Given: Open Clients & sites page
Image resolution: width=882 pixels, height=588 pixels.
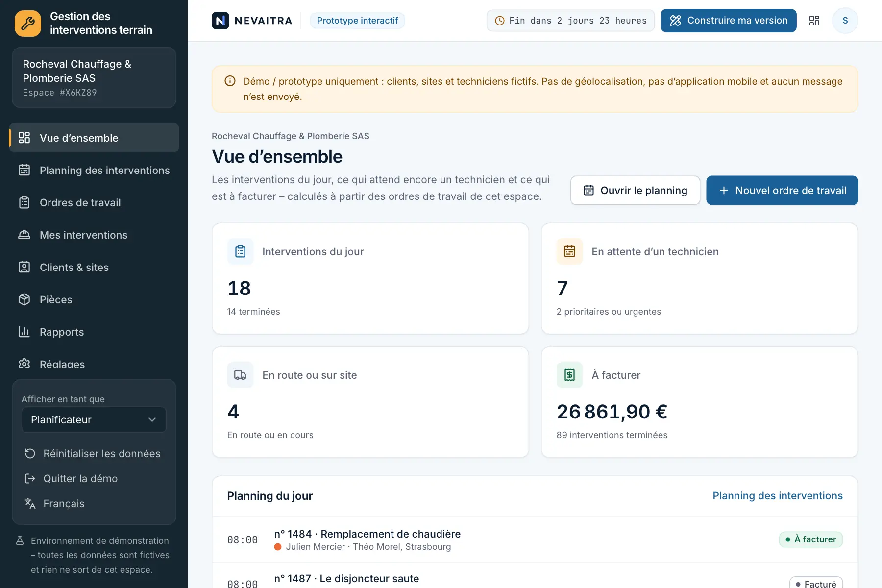Looking at the screenshot, I should [x=94, y=267].
